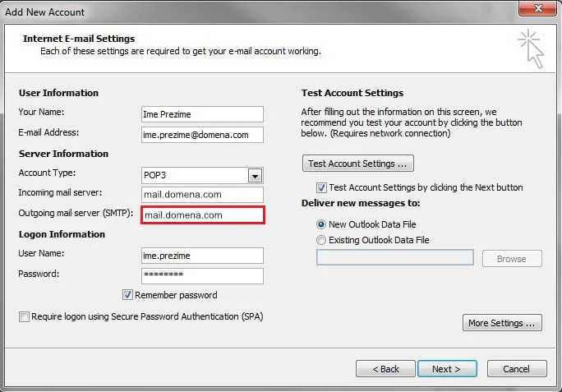Choose Existing Outlook Data File option
The image size is (562, 392).
321,240
